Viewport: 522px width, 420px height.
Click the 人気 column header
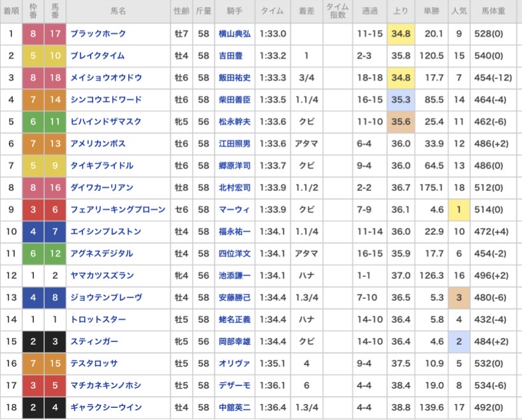tap(459, 11)
